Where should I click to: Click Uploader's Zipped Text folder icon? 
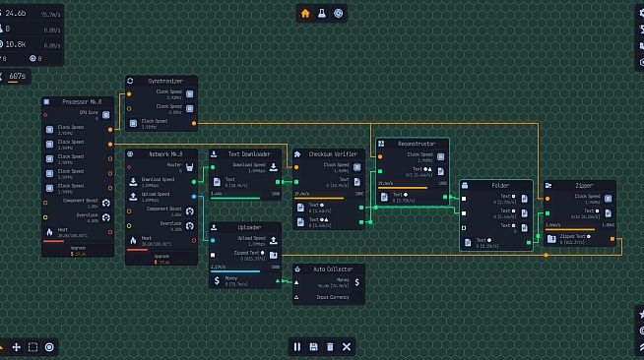(x=274, y=255)
